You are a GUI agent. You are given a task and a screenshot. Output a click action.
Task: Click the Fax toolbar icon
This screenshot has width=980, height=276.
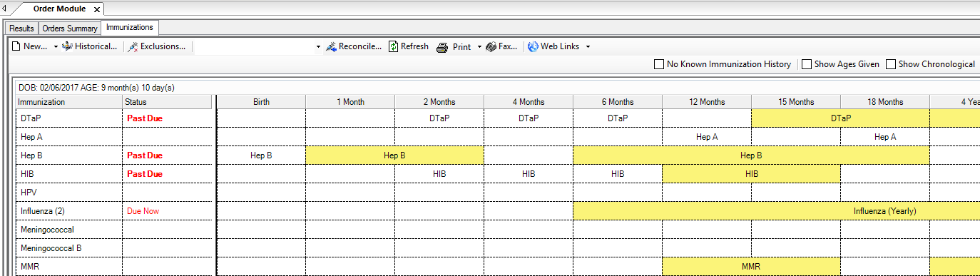pyautogui.click(x=491, y=47)
